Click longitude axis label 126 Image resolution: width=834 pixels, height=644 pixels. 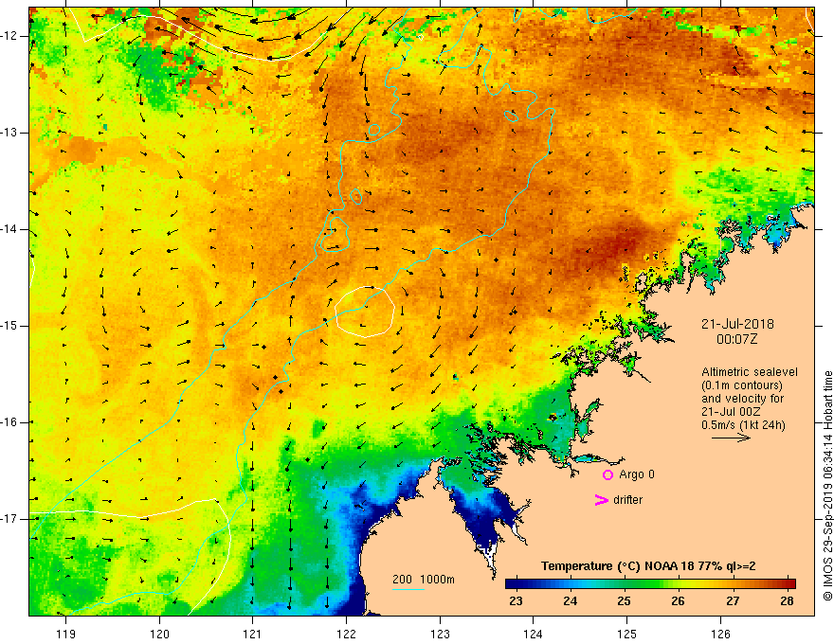pos(720,634)
